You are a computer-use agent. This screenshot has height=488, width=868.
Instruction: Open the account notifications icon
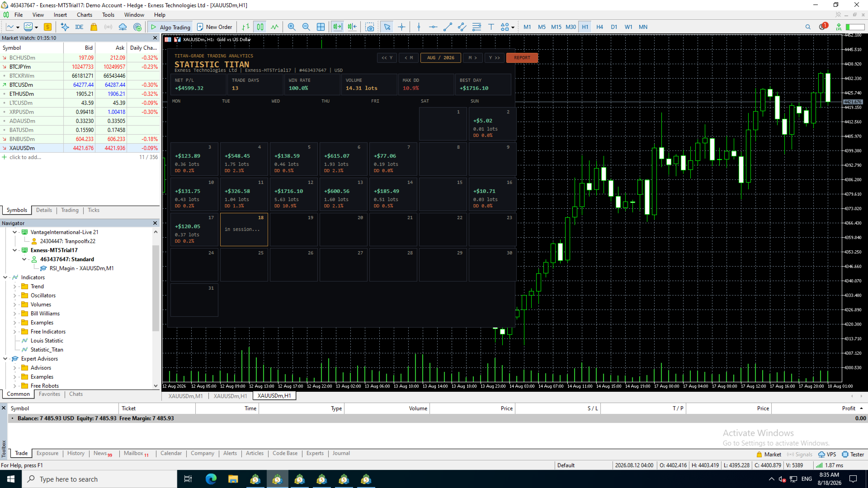823,27
